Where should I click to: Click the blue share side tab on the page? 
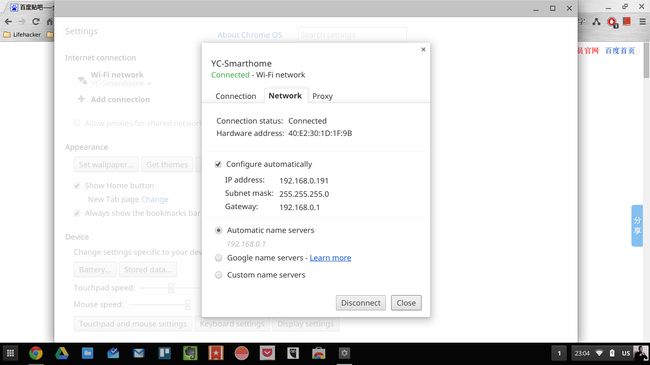click(637, 226)
